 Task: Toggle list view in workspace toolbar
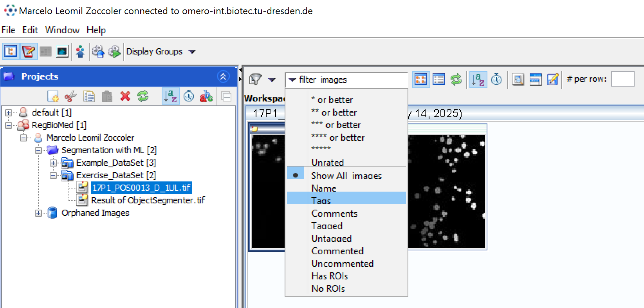439,80
